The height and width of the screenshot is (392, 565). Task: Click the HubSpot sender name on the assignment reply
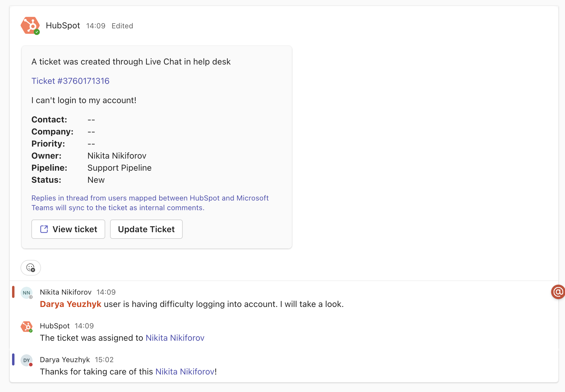(x=55, y=326)
